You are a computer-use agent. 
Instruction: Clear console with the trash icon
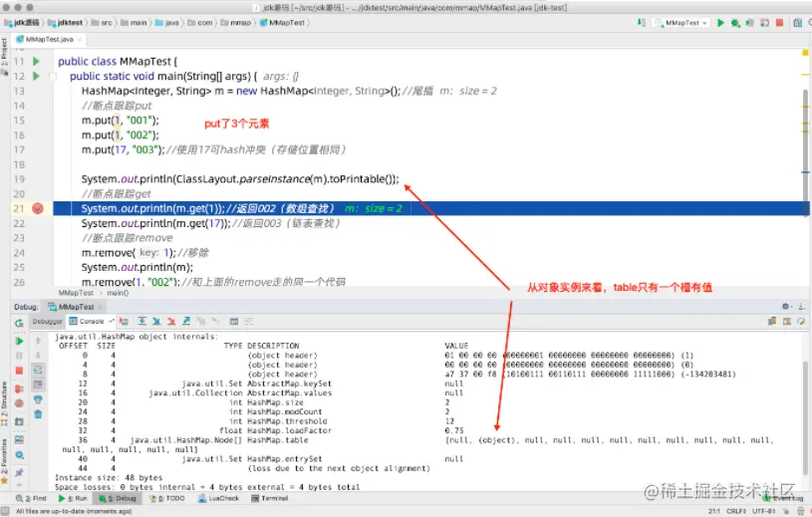38,414
